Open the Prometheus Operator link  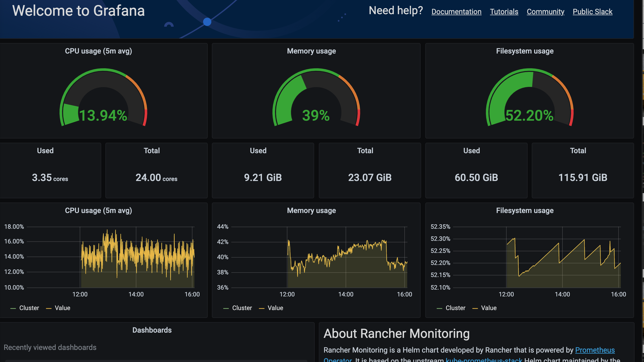tap(595, 350)
